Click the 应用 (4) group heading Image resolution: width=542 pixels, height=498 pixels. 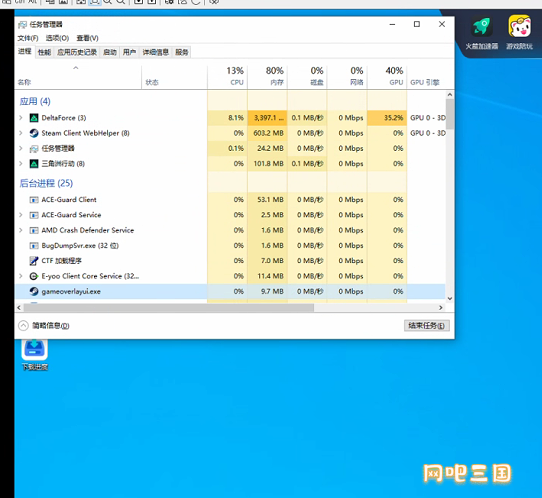point(35,101)
